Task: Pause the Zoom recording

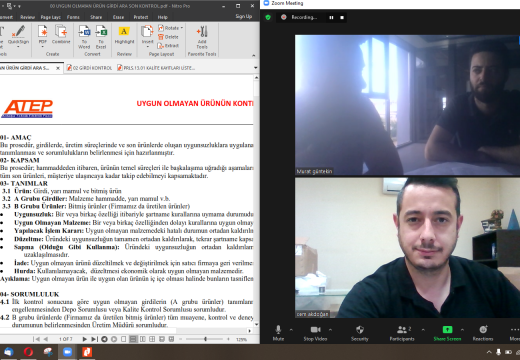Action: [x=331, y=17]
